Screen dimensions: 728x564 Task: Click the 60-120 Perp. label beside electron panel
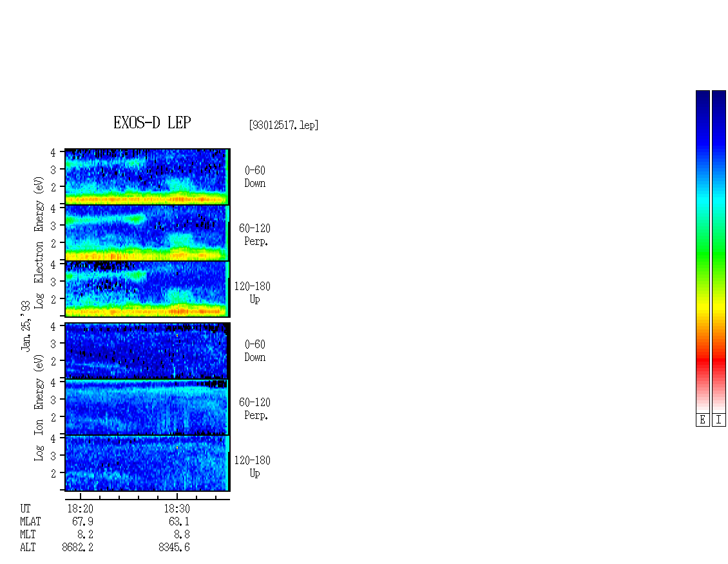click(x=254, y=235)
